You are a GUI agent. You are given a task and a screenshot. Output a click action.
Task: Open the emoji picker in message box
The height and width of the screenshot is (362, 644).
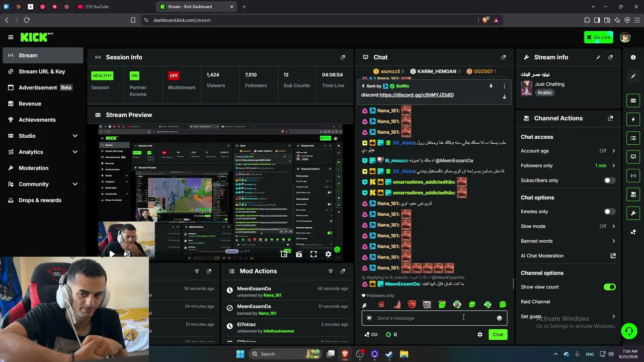click(x=499, y=318)
